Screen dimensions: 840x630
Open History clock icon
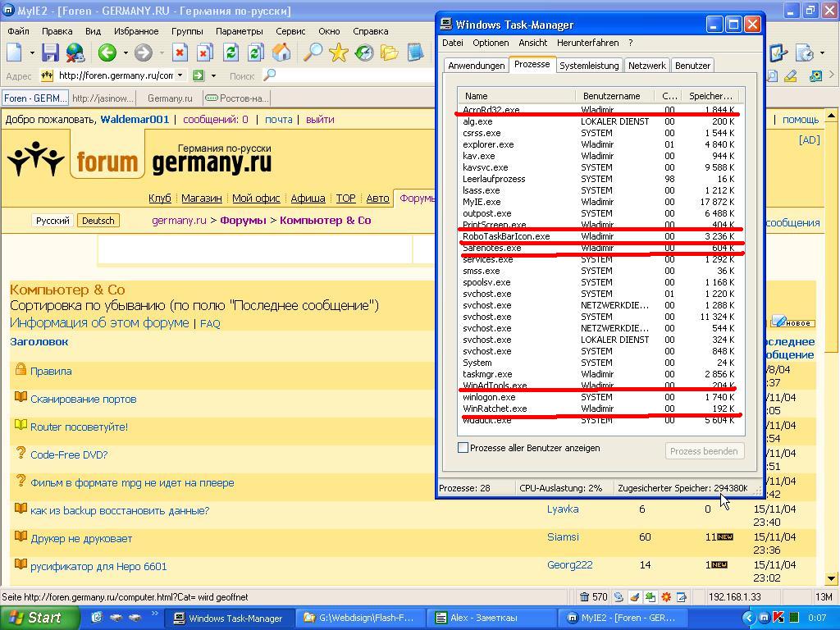click(x=364, y=52)
